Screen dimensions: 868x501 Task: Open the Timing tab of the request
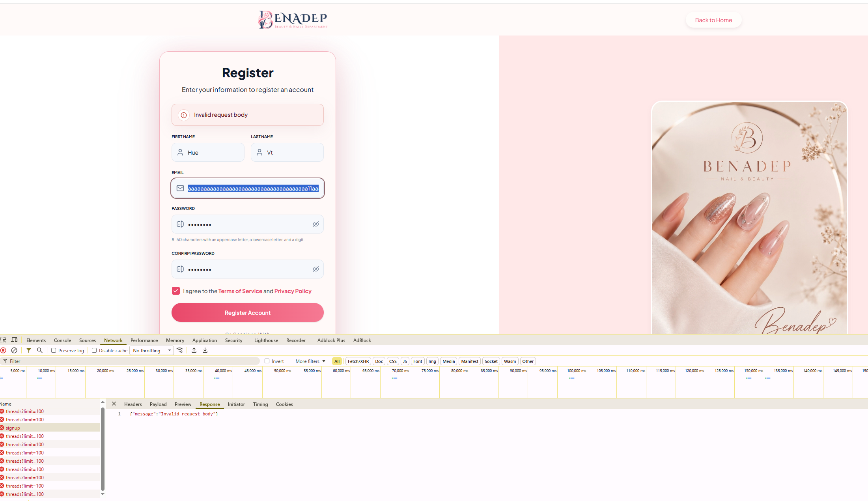pos(260,404)
